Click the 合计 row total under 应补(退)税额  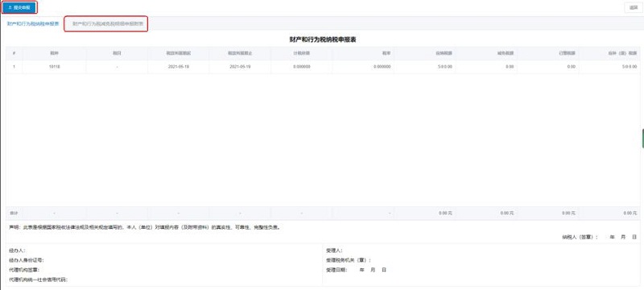point(630,213)
